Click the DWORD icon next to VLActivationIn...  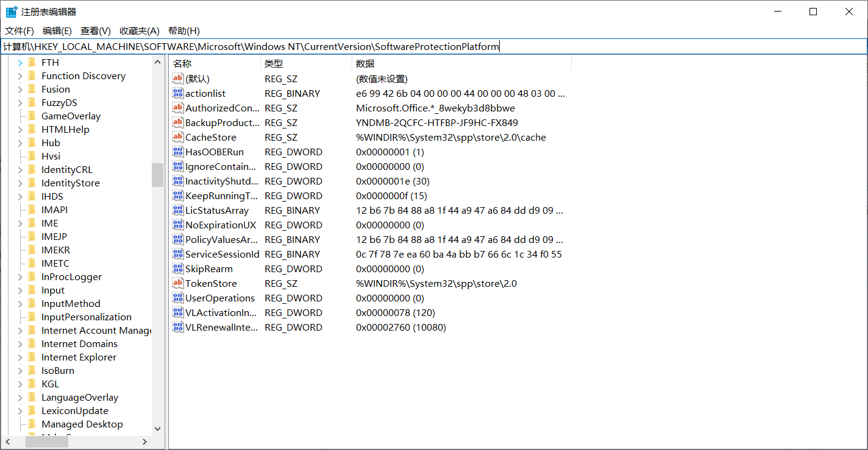177,312
